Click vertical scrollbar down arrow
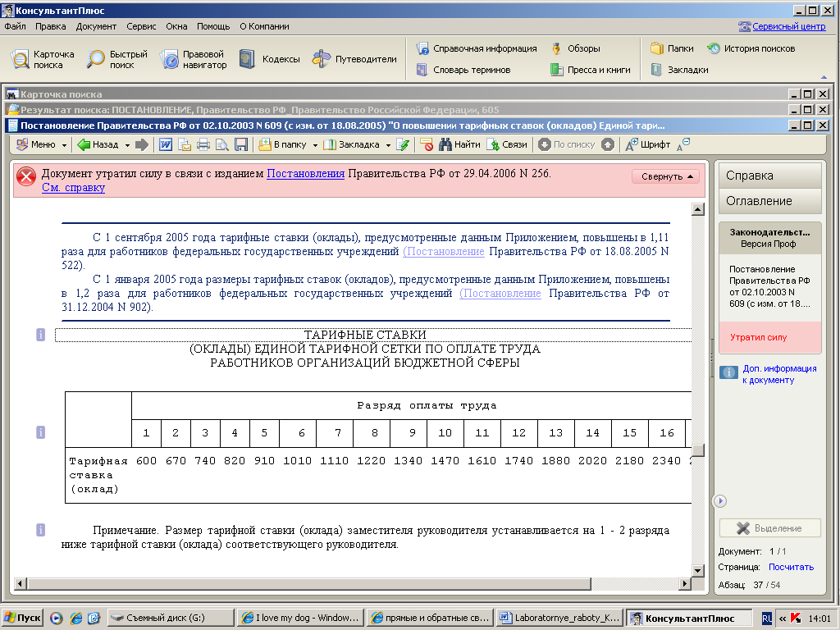Screen dimensions: 840x630 tap(697, 571)
